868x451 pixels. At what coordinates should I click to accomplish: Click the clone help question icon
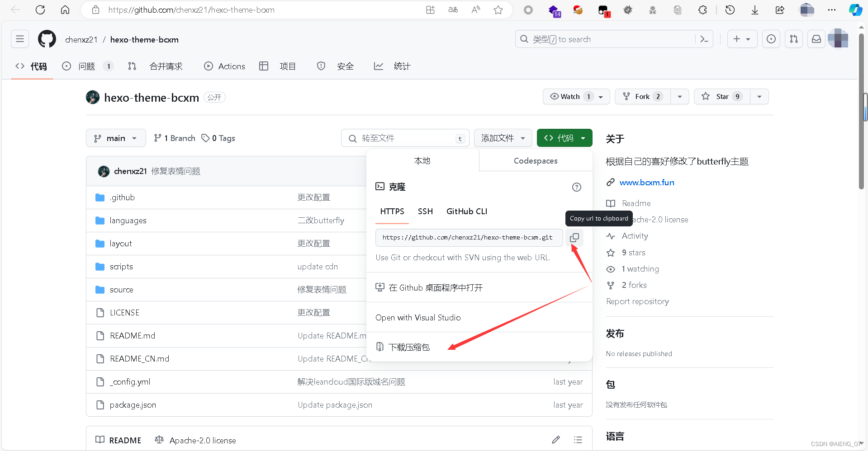(577, 187)
